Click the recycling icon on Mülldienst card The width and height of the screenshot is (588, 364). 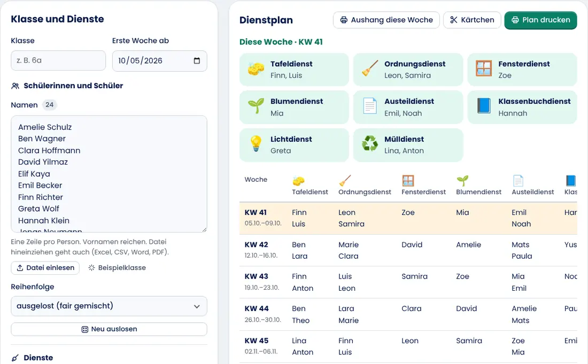click(370, 144)
